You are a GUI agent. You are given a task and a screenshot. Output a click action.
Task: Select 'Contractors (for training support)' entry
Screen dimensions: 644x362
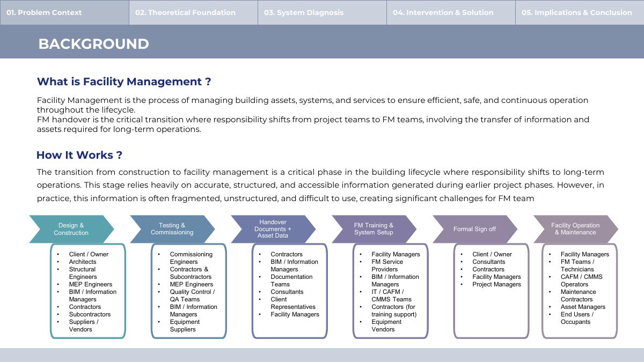pos(394,311)
